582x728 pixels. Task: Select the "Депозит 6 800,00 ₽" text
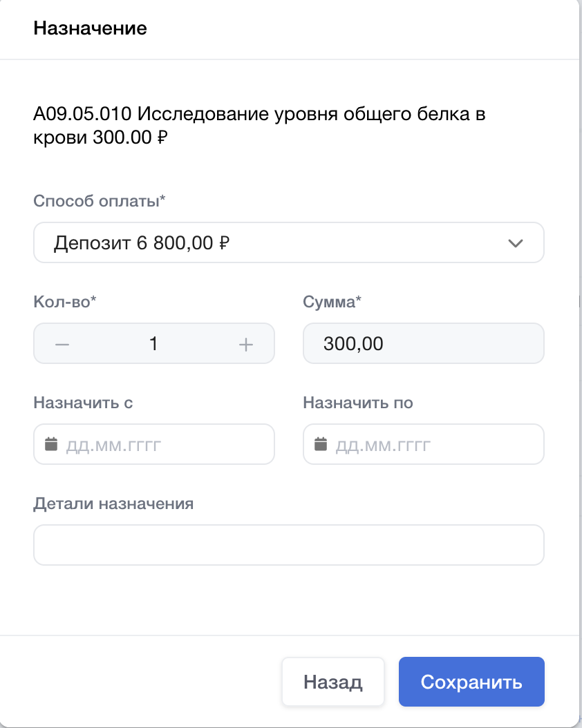(x=142, y=243)
